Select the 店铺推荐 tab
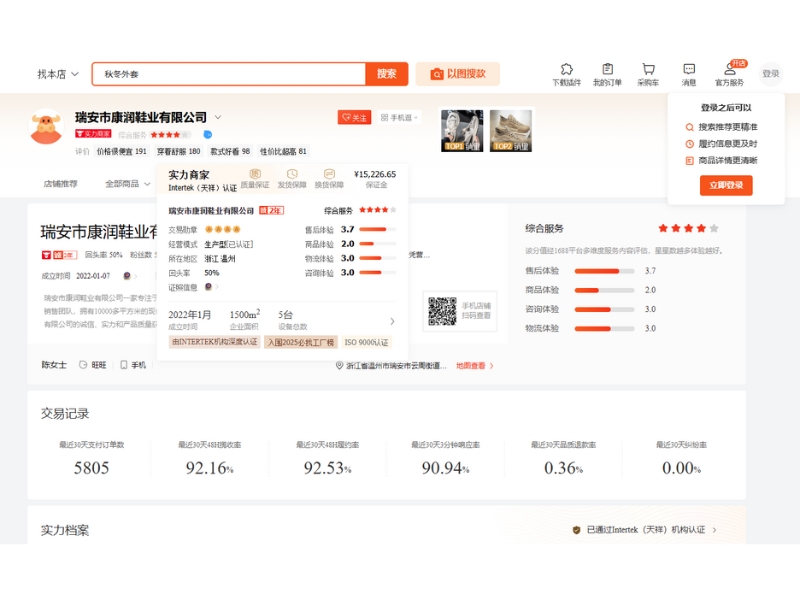 coord(60,184)
